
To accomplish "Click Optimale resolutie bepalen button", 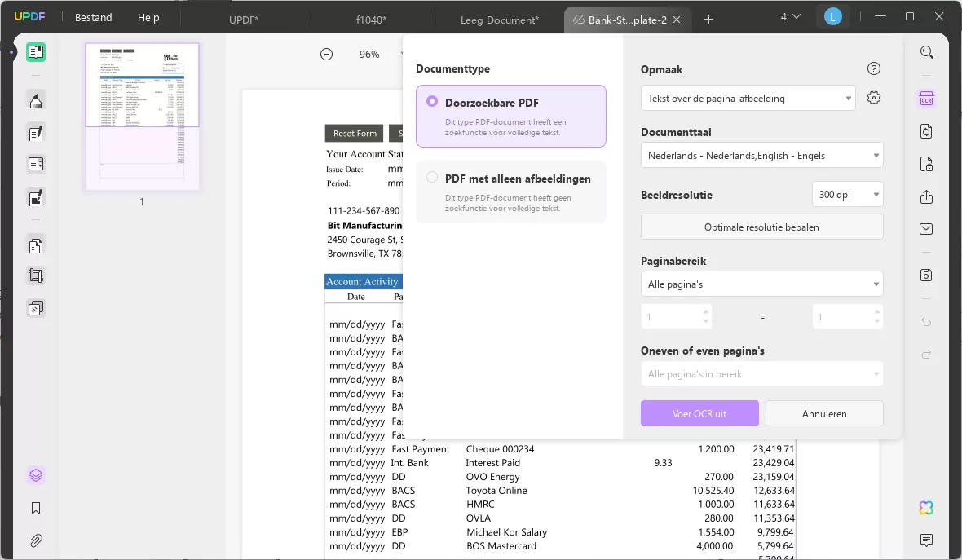I will tap(762, 227).
